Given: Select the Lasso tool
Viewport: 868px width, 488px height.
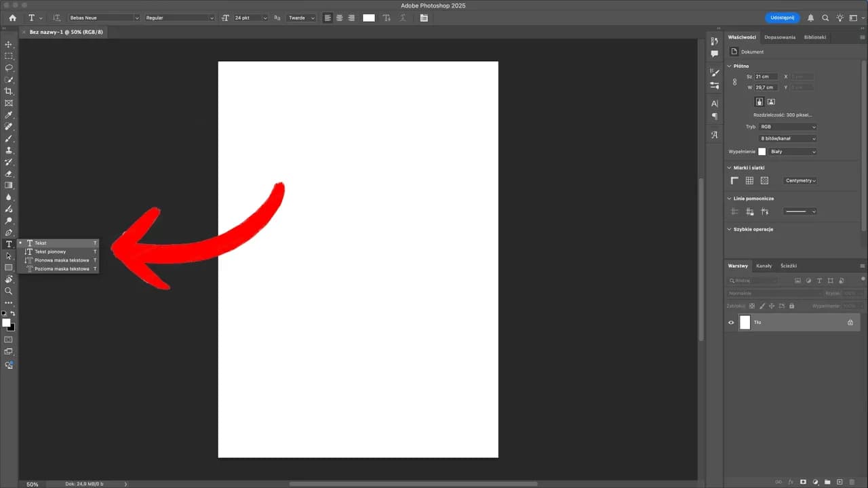Looking at the screenshot, I should point(9,68).
